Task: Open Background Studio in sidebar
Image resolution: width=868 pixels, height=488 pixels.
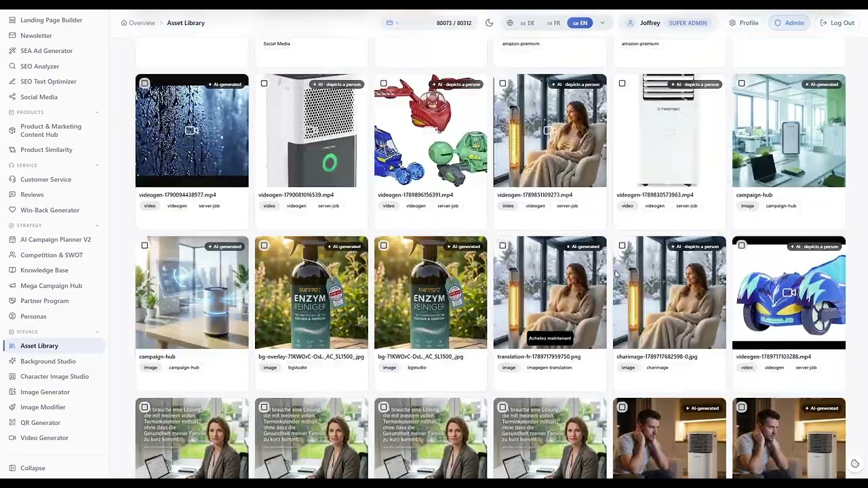Action: click(48, 361)
